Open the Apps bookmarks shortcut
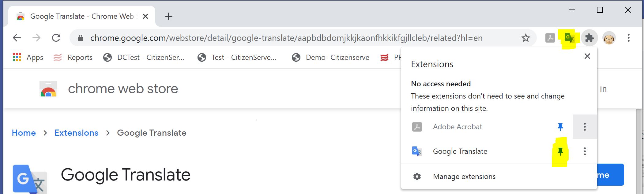 point(28,57)
